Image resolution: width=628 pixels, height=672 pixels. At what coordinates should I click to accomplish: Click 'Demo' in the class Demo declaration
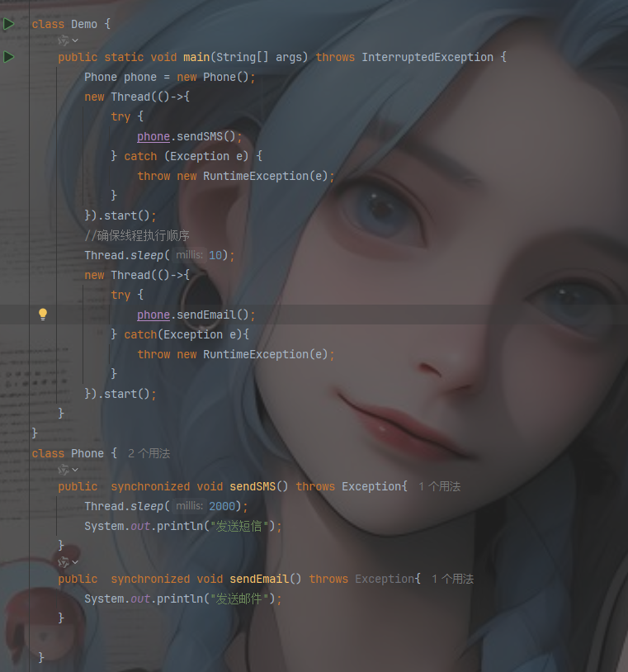pyautogui.click(x=84, y=24)
